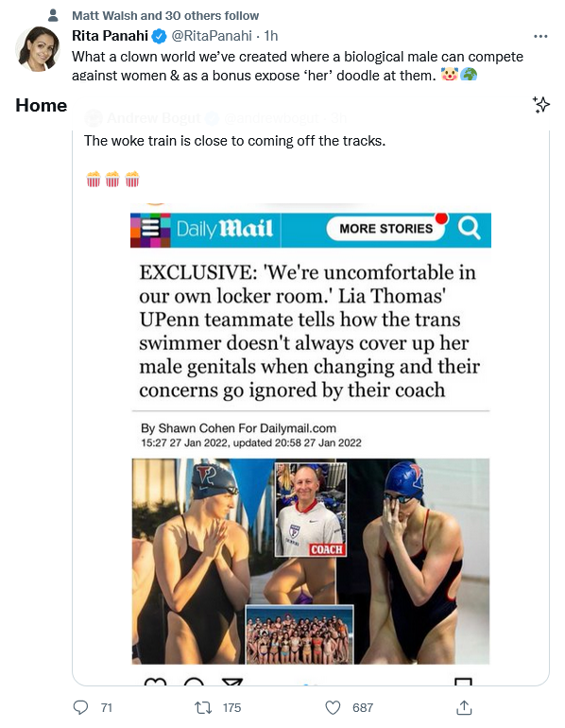Click the blue verified badge next to Rita Panahi
This screenshot has width=565, height=728.
159,36
